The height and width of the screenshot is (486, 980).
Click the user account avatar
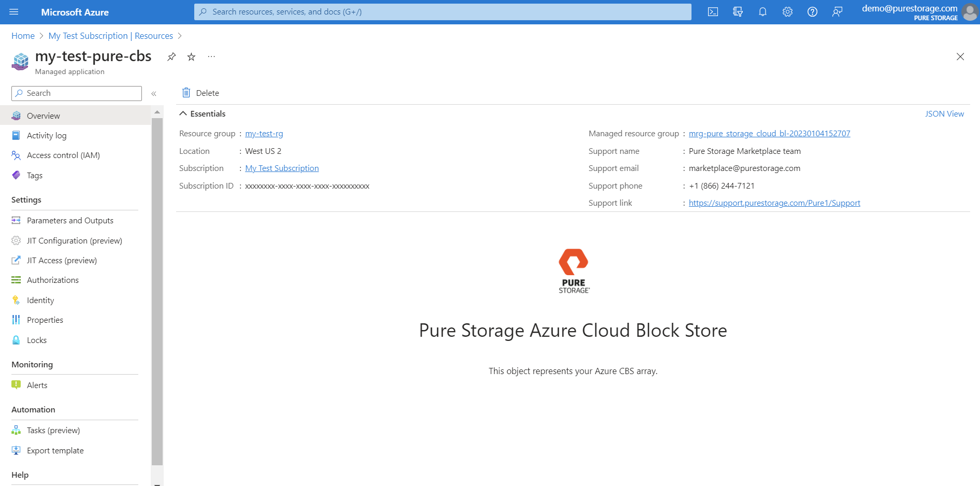tap(970, 12)
